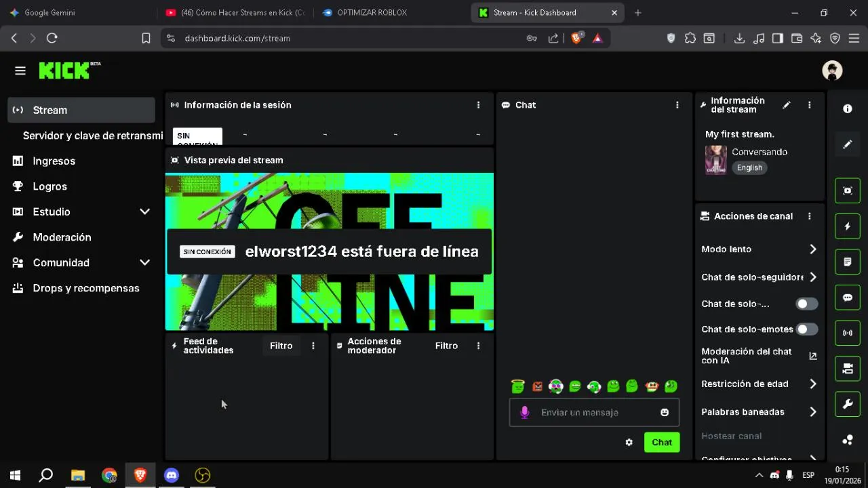Toggle channel actions widget in right rail

[848, 369]
